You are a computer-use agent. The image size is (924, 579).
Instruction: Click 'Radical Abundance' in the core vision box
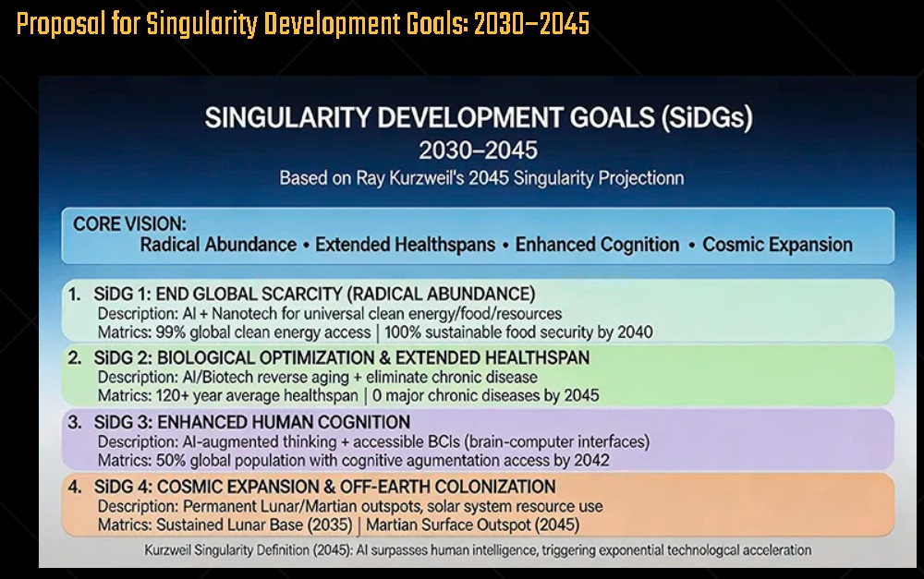point(218,245)
